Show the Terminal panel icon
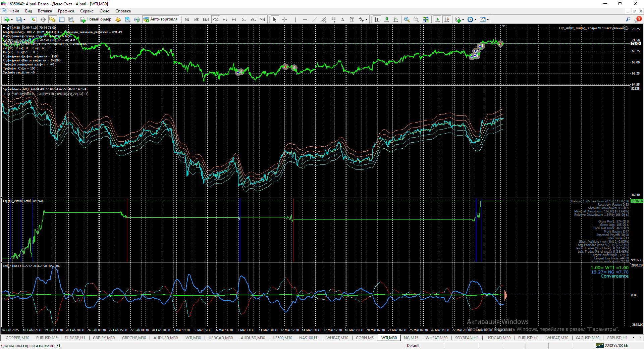This screenshot has height=349, width=644. click(x=62, y=19)
